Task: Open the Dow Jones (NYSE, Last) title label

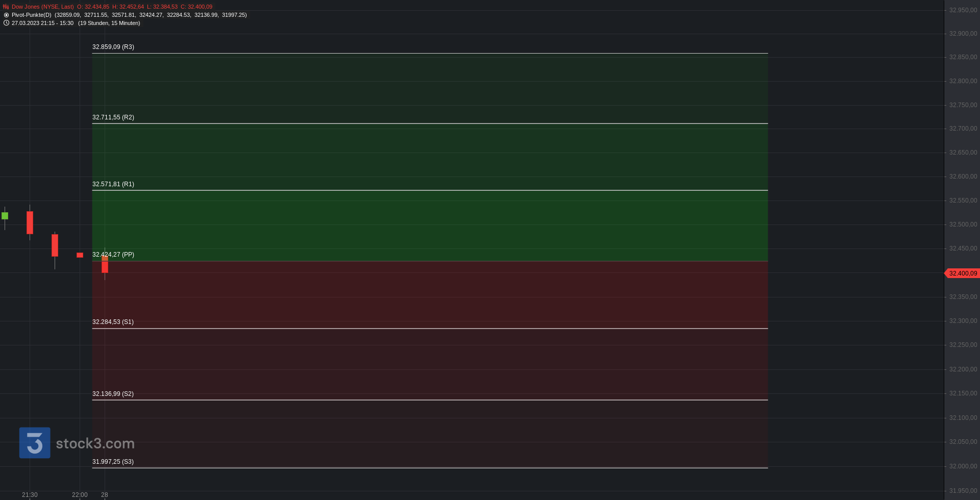Action: click(x=43, y=7)
